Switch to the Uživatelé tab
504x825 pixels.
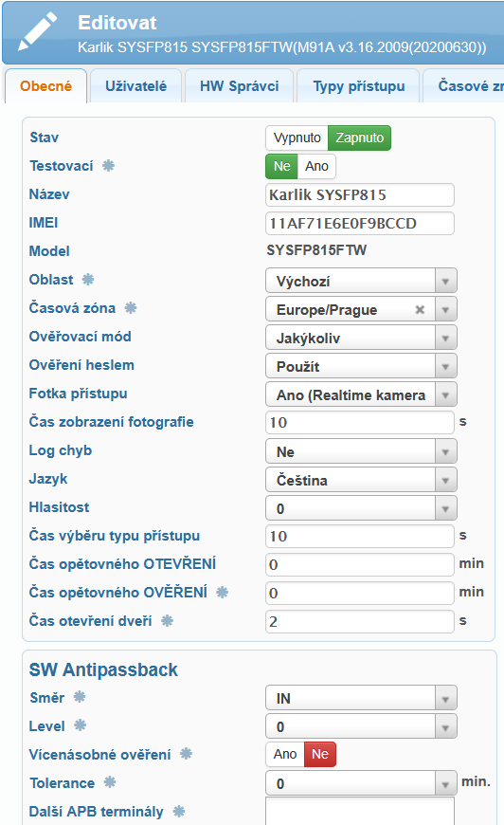136,85
